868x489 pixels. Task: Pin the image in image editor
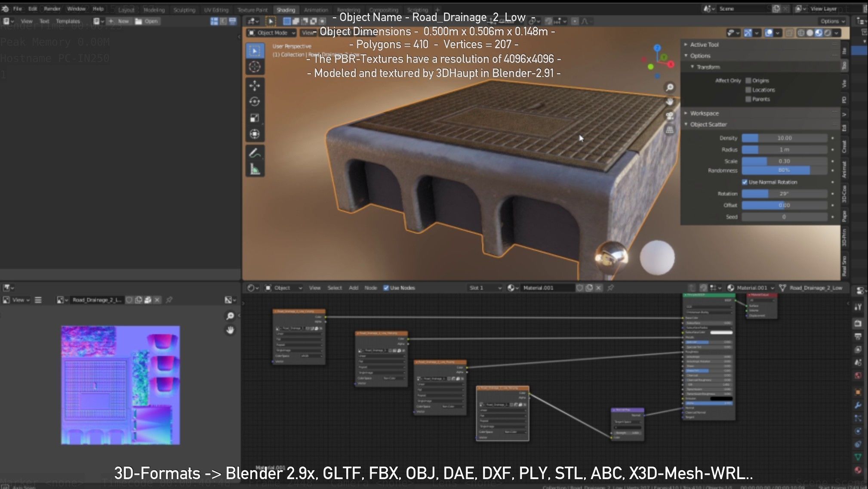click(169, 300)
